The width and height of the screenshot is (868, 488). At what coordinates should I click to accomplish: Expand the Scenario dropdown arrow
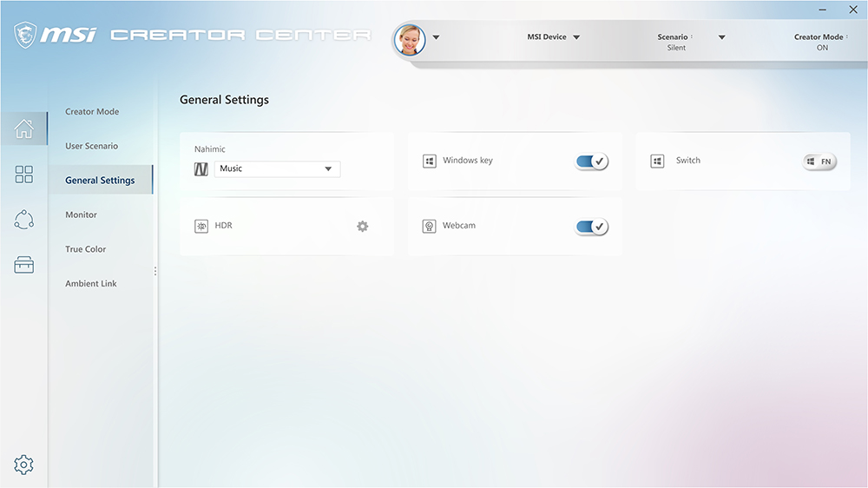(722, 37)
